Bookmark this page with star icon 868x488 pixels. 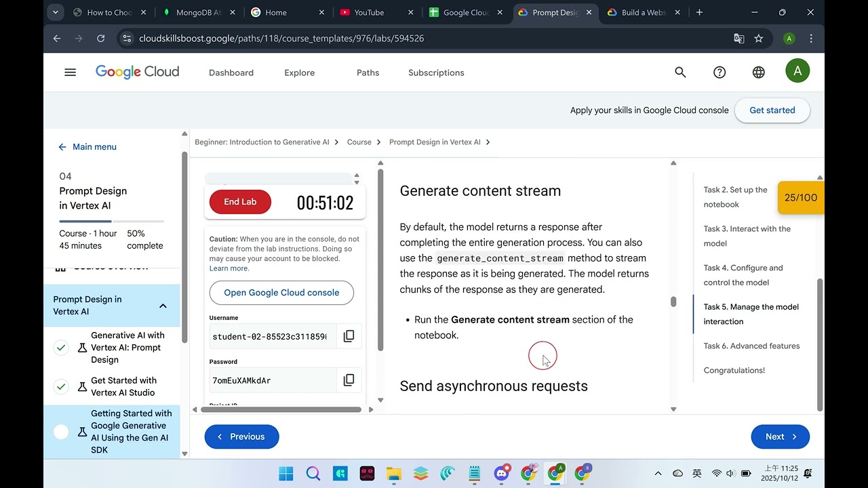[x=759, y=39]
